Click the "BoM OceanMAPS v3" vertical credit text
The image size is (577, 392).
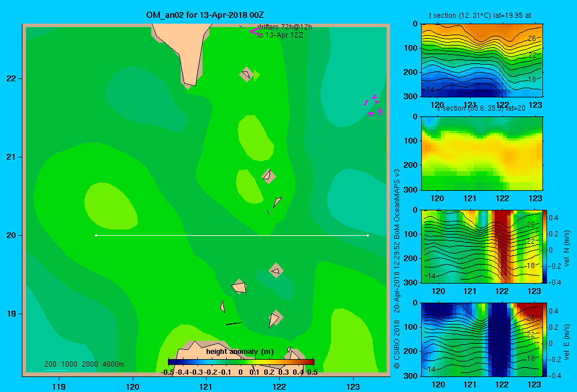click(x=397, y=204)
